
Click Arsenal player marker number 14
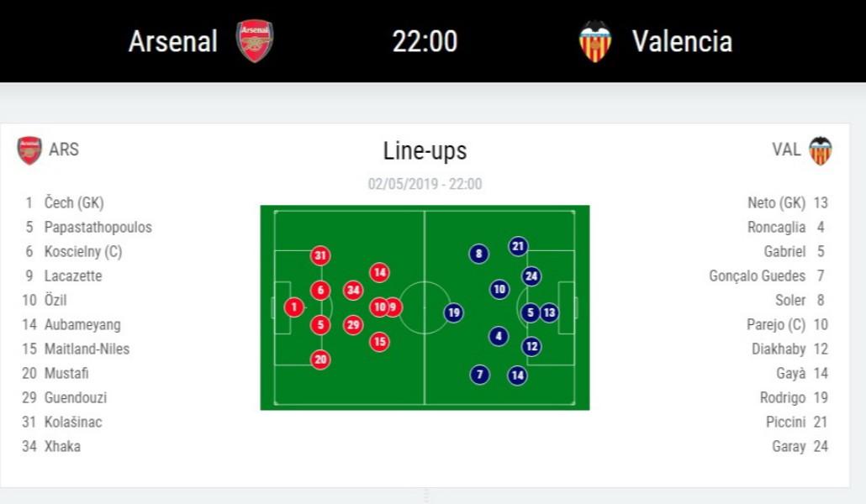point(379,272)
